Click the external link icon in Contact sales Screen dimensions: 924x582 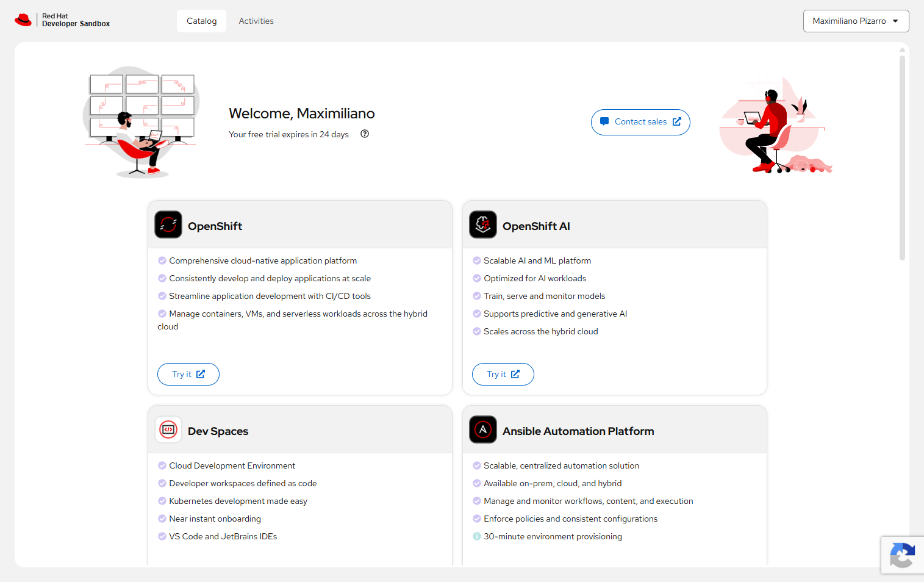tap(676, 121)
